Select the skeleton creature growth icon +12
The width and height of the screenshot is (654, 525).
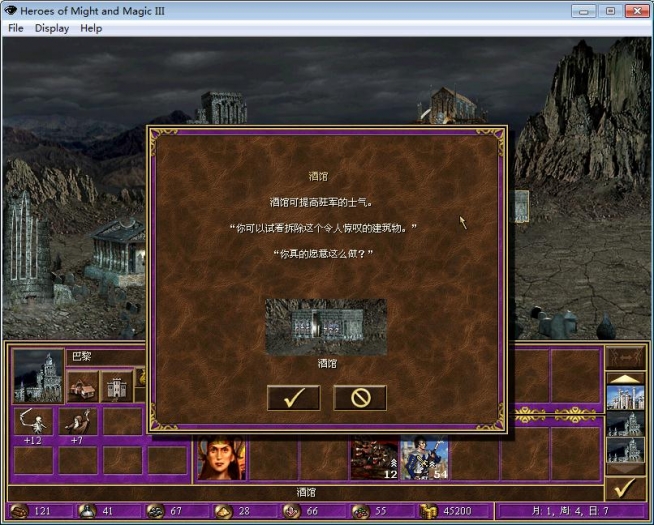click(x=34, y=422)
